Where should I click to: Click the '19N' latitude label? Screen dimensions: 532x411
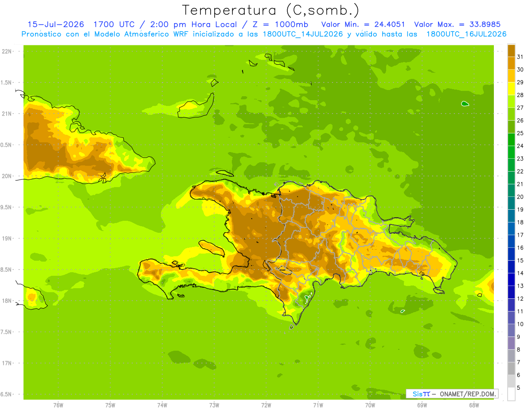pos(7,239)
